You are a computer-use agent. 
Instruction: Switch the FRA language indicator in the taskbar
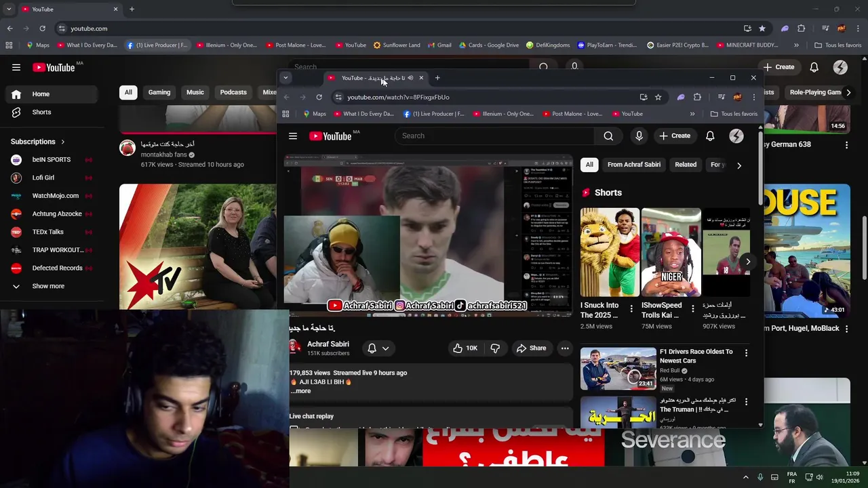click(791, 477)
